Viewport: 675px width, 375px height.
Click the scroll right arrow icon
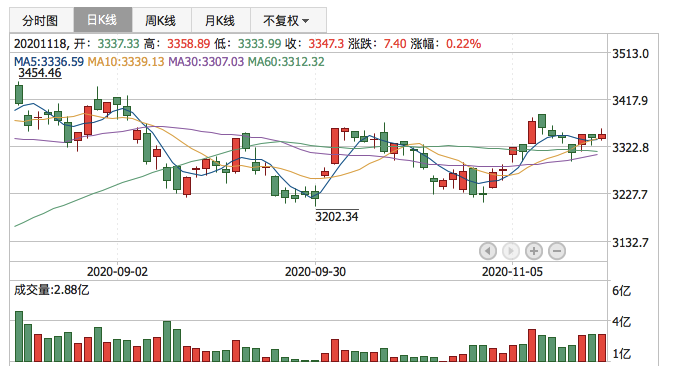pos(511,251)
